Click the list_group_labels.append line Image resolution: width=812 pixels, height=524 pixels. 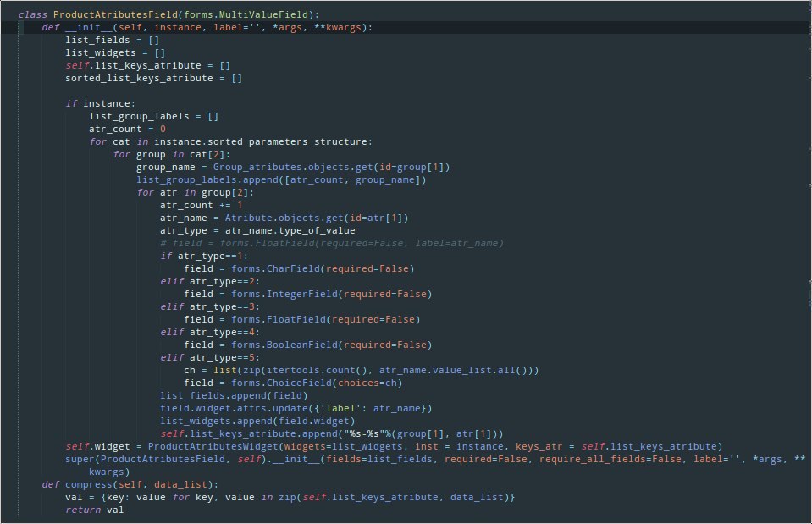281,179
